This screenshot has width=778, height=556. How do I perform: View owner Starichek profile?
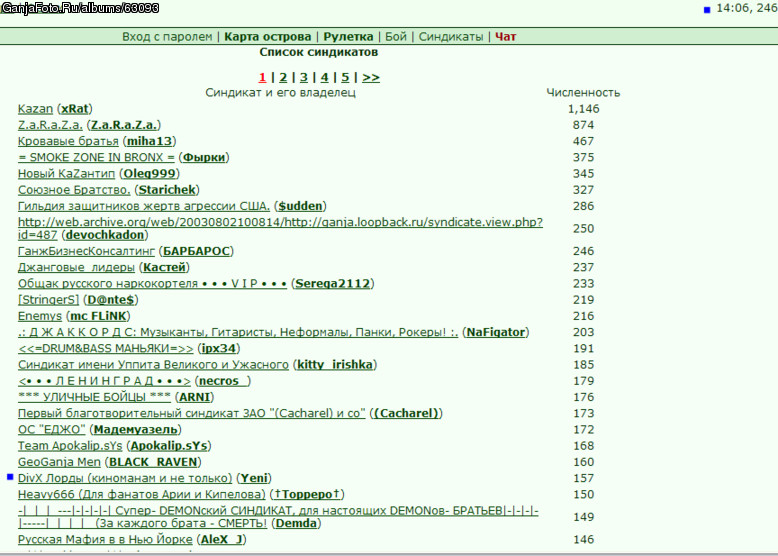(x=167, y=190)
